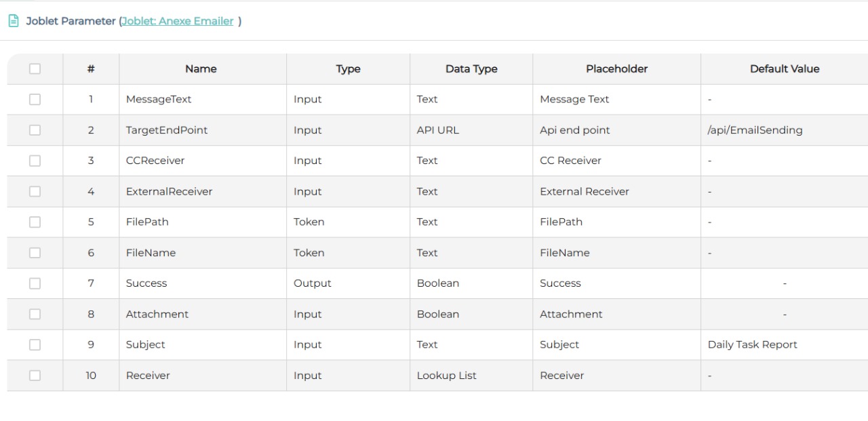The image size is (868, 421).
Task: Select the Receiver row checkbox
Action: (x=35, y=375)
